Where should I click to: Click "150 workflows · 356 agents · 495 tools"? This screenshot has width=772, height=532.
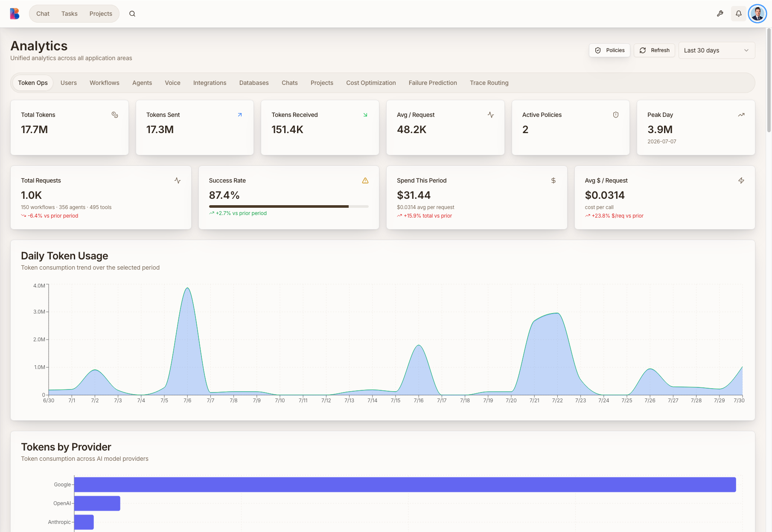tap(66, 207)
